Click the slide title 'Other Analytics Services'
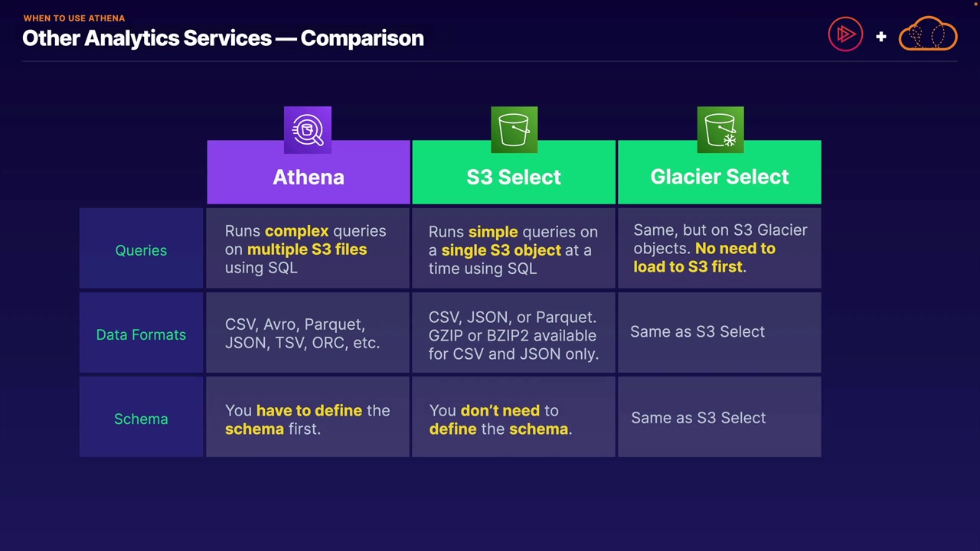The height and width of the screenshot is (551, 980). 223,38
